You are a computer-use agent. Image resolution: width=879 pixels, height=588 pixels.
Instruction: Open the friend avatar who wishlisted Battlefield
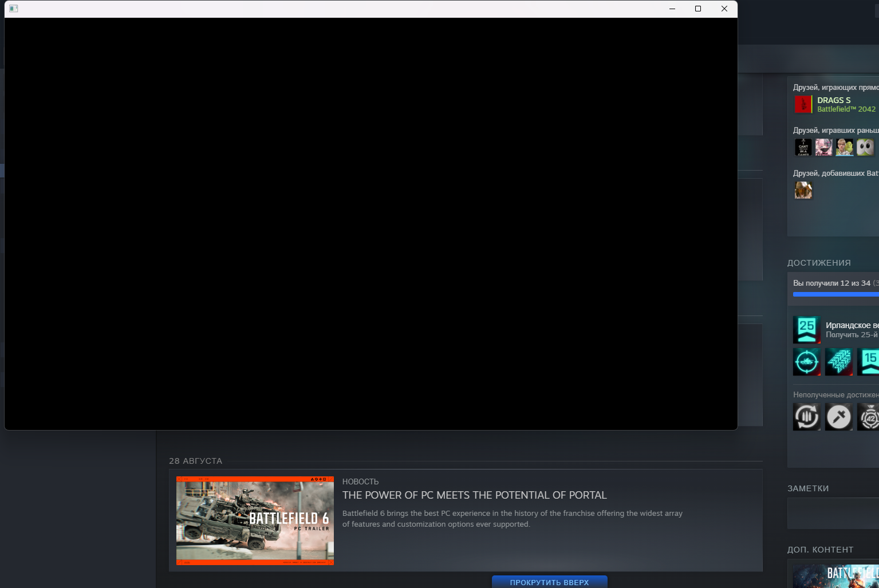tap(803, 190)
